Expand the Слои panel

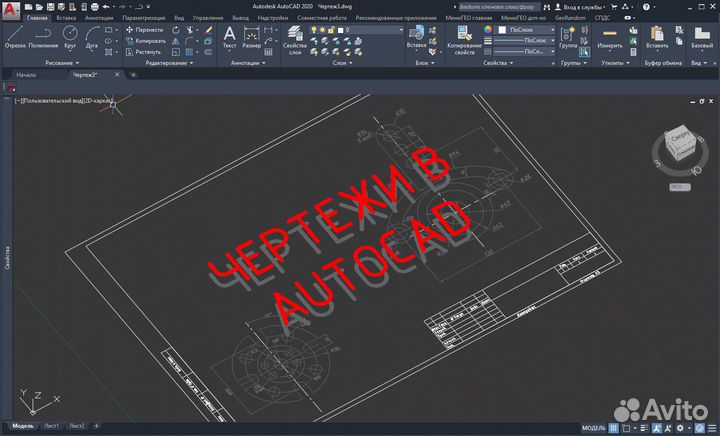coord(342,63)
